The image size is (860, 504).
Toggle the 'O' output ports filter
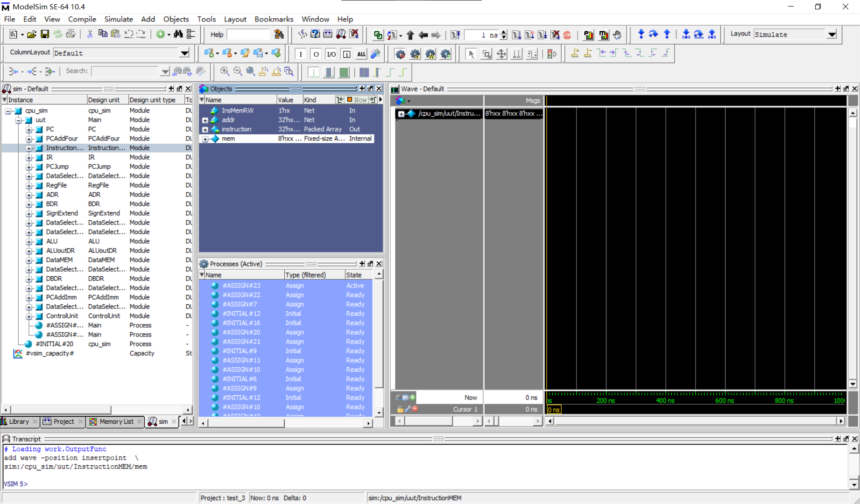point(316,54)
